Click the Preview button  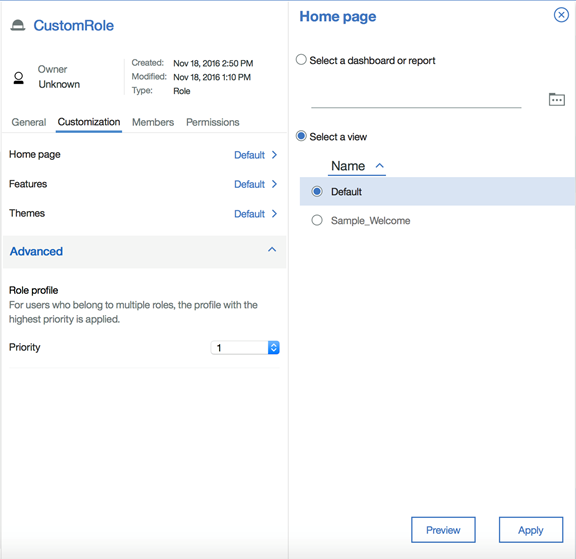pos(443,530)
